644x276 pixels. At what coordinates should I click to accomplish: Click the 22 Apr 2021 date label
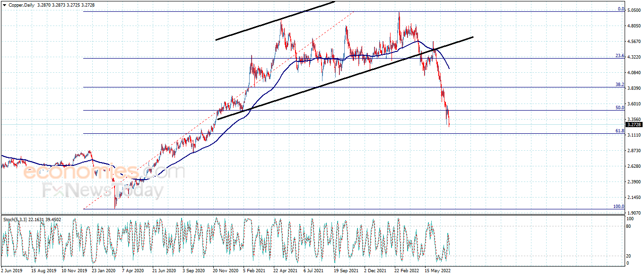tap(286, 272)
